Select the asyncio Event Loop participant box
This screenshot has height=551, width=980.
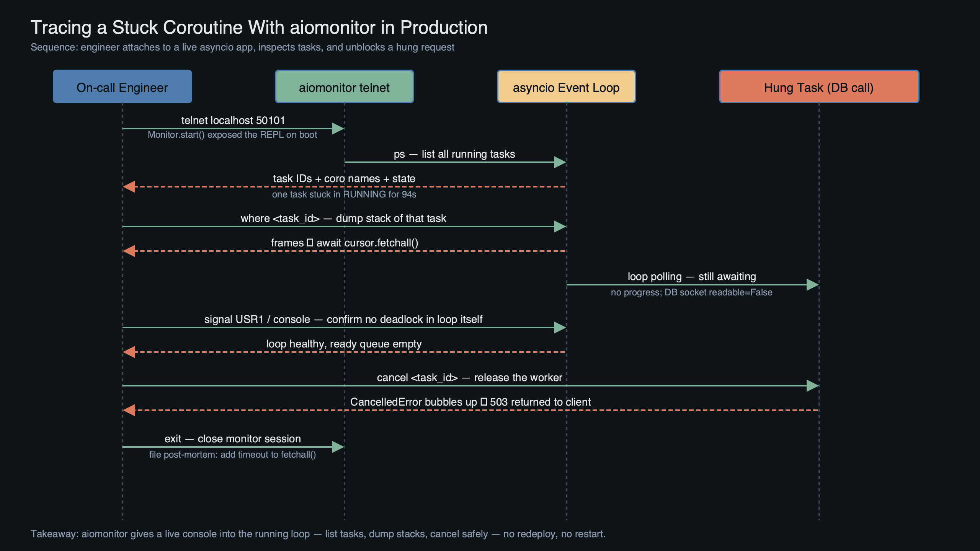[x=566, y=86]
